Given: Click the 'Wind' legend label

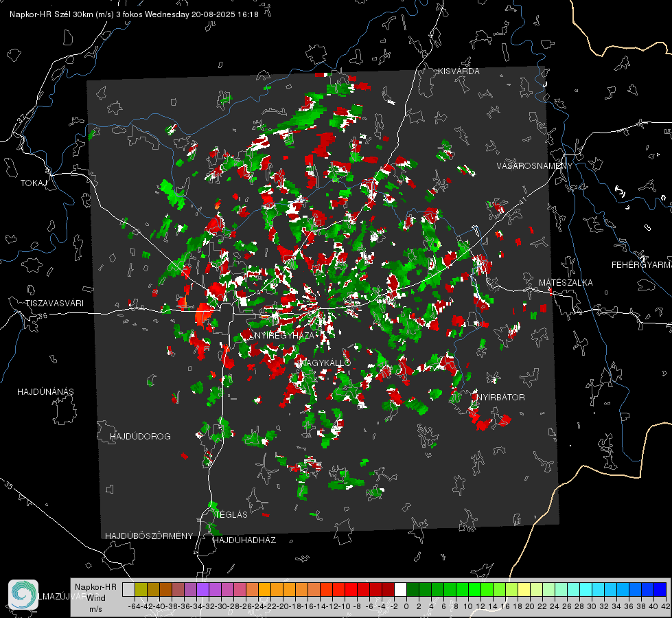Looking at the screenshot, I should (x=96, y=598).
